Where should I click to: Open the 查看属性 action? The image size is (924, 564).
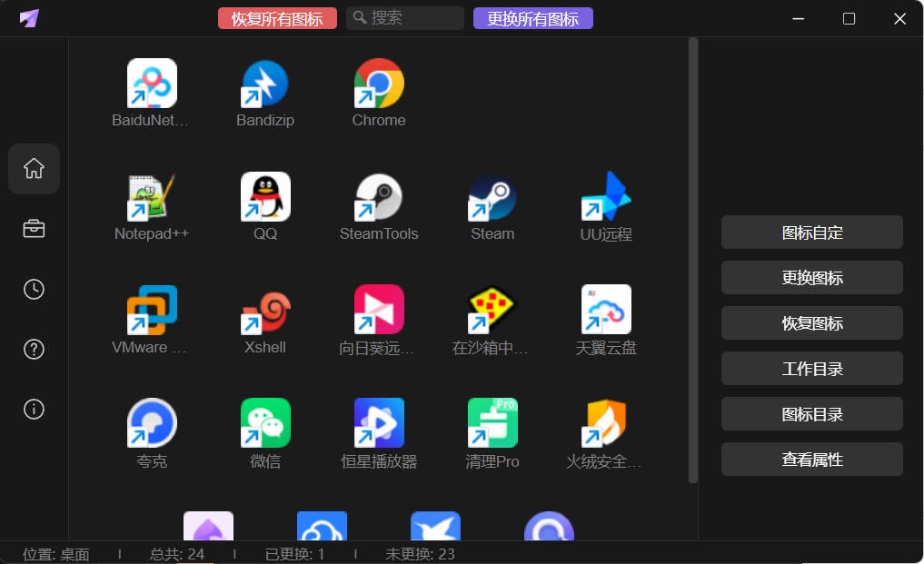(811, 460)
